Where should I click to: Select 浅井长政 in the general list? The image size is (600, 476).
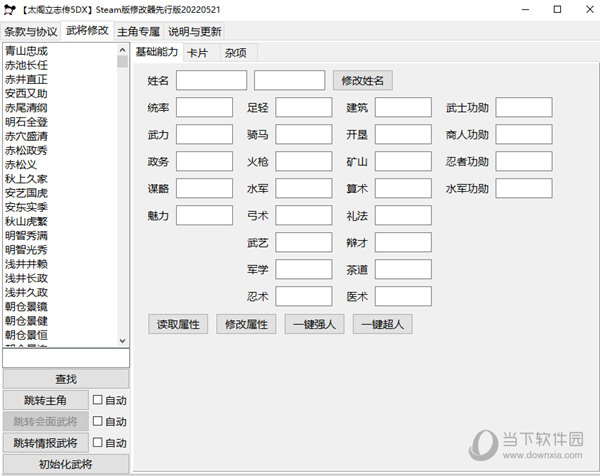(x=26, y=278)
